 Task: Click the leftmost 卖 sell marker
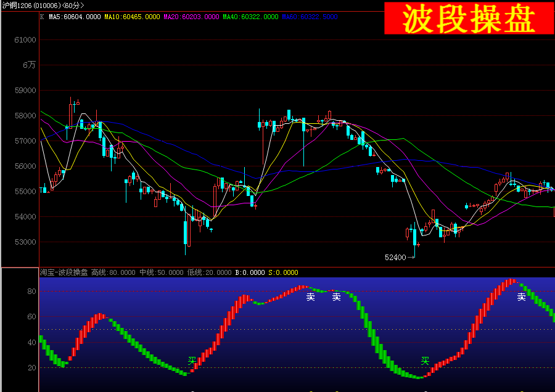(x=310, y=297)
